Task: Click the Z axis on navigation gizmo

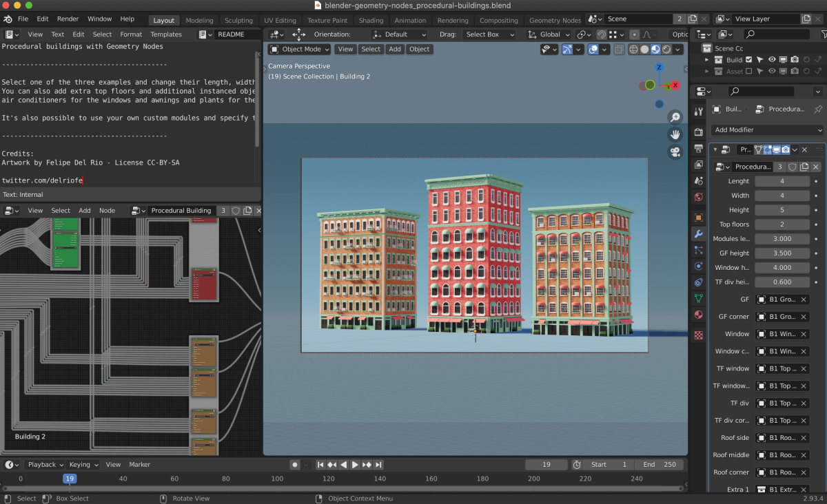Action: [x=659, y=67]
